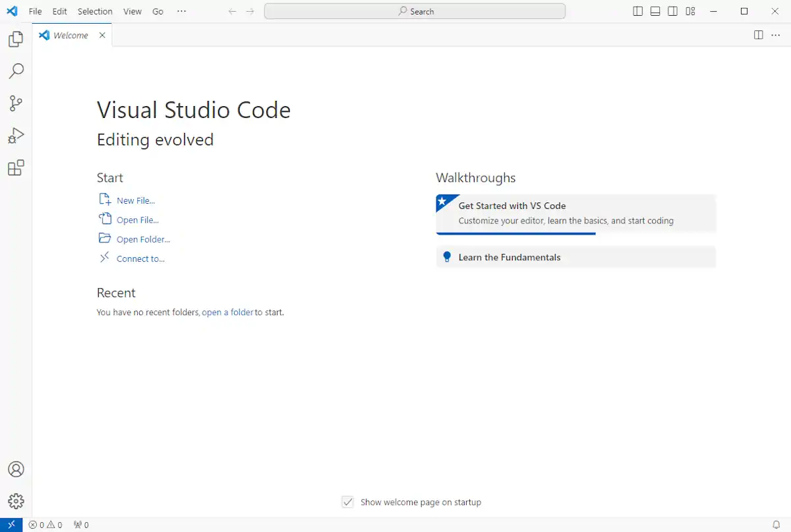Open the Source Control view

click(16, 103)
